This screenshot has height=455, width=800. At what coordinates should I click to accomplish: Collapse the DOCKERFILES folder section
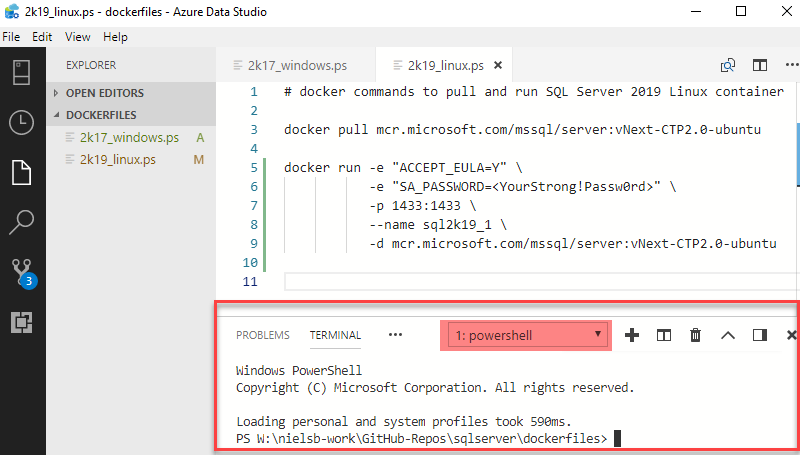tap(131, 115)
